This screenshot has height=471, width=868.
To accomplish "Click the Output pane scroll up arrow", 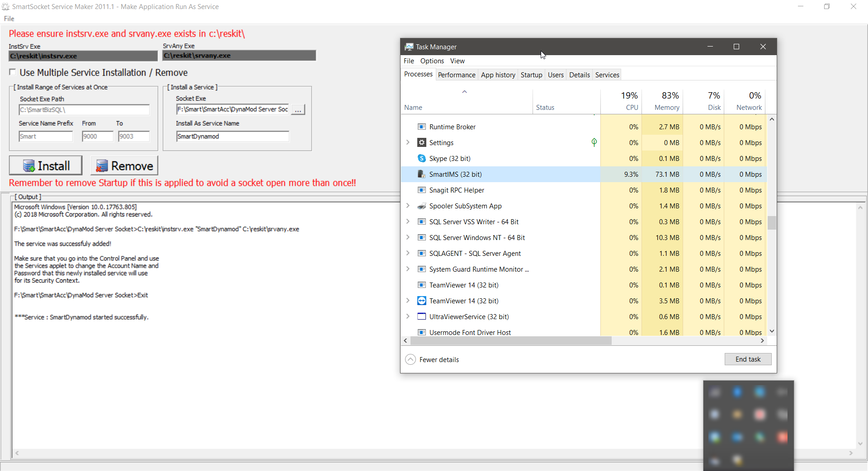I will click(x=860, y=207).
